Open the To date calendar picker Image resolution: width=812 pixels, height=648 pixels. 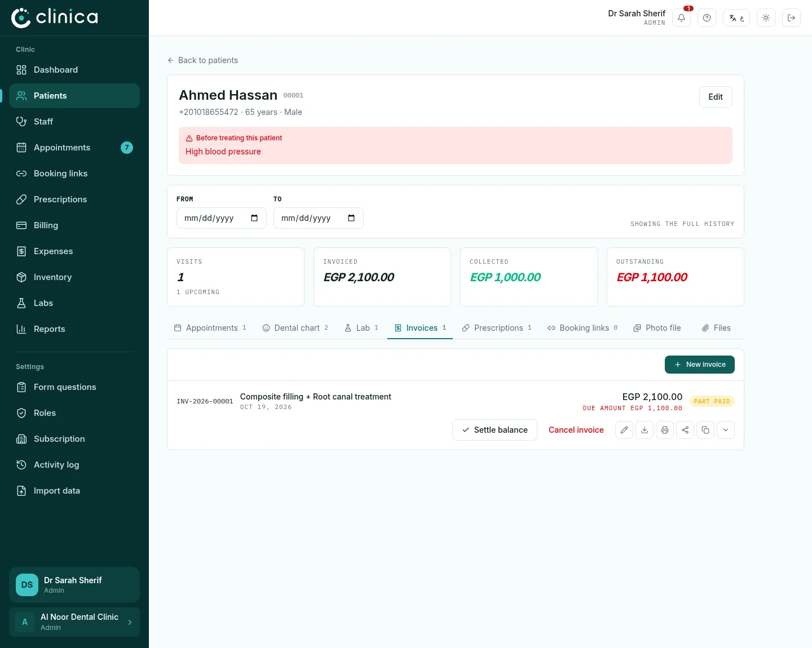(351, 218)
